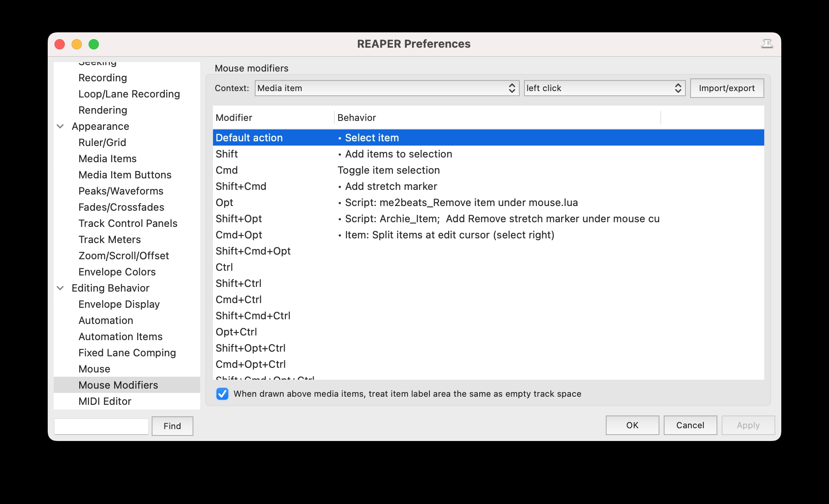Select the Shift+Opt modifier row
Viewport: 829px width, 504px height.
tap(489, 219)
